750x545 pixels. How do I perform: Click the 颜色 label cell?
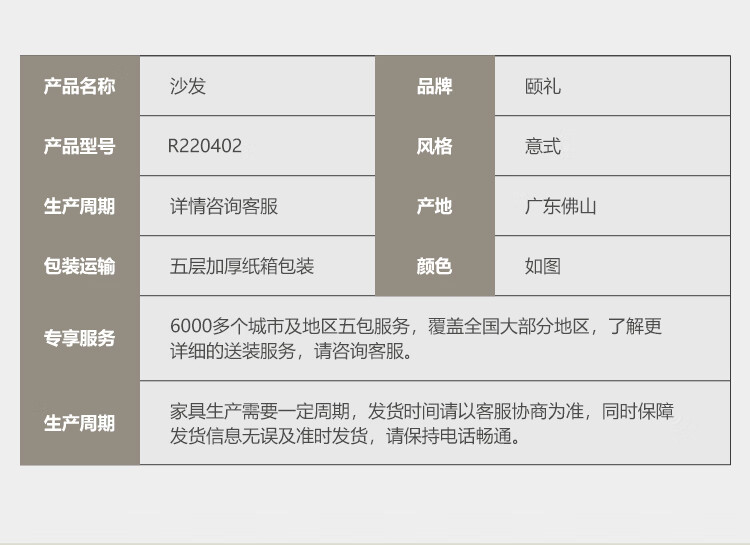click(434, 266)
